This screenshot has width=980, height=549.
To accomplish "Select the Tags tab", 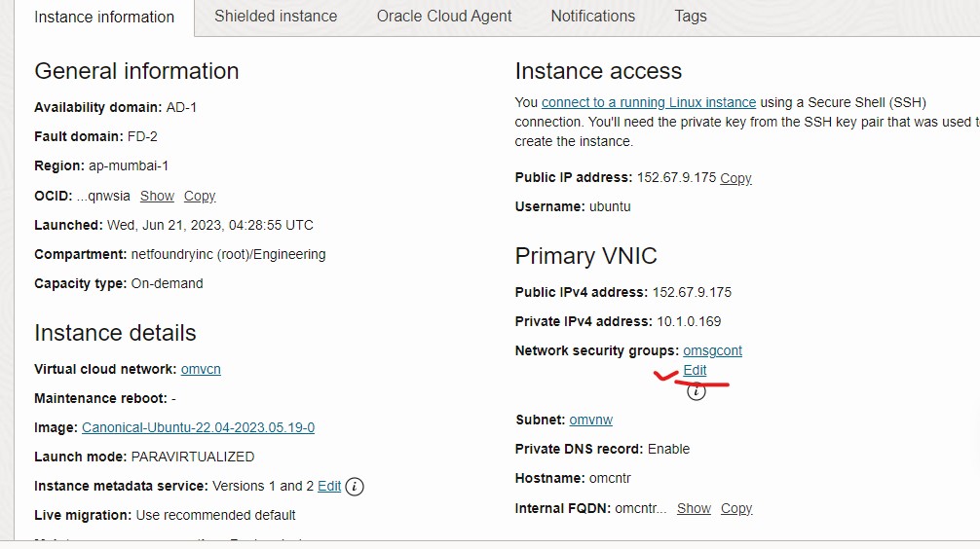I will [x=691, y=17].
